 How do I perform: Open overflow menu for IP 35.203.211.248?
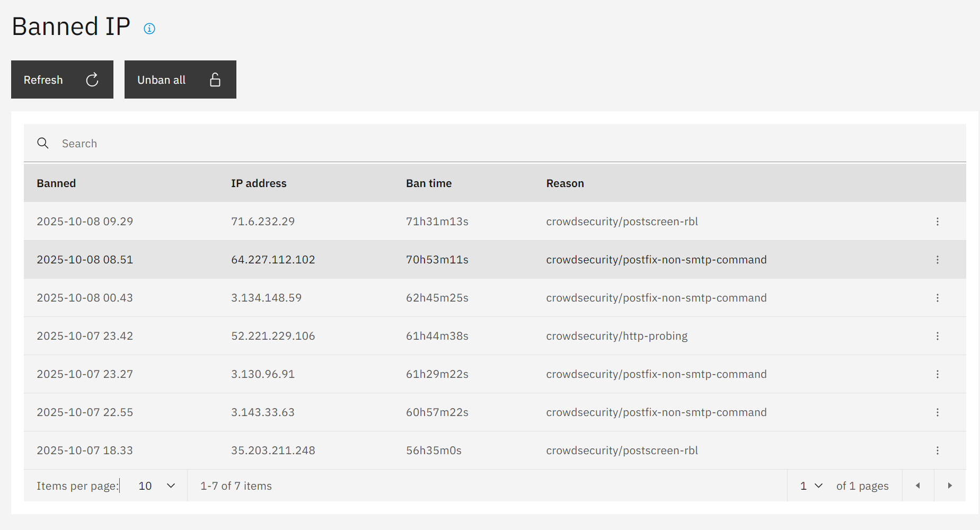click(x=937, y=450)
